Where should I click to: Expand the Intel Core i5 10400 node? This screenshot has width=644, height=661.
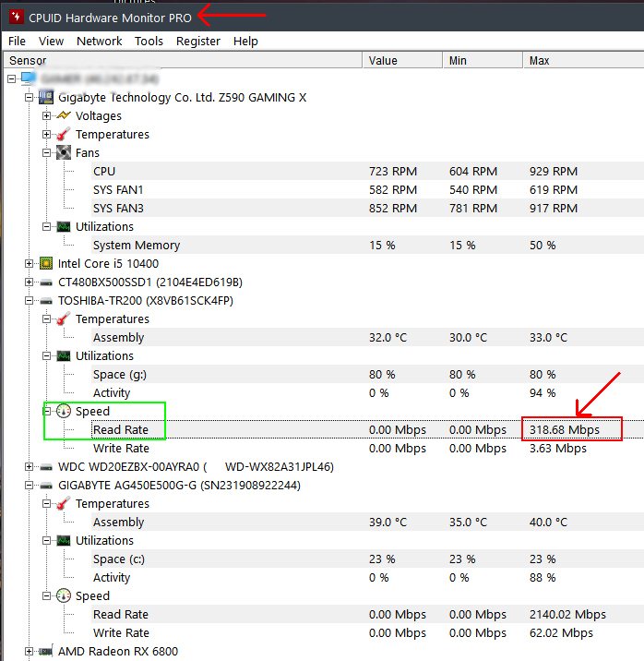click(29, 264)
